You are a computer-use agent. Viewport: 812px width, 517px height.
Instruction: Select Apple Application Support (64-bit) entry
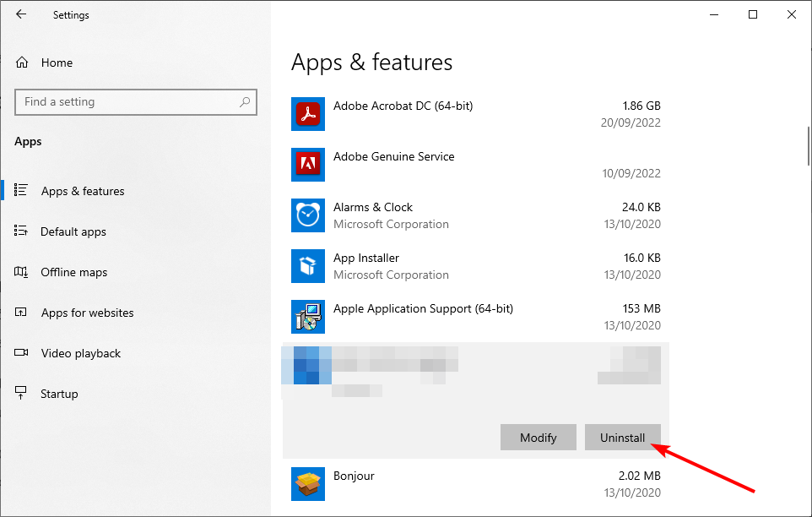pyautogui.click(x=423, y=308)
